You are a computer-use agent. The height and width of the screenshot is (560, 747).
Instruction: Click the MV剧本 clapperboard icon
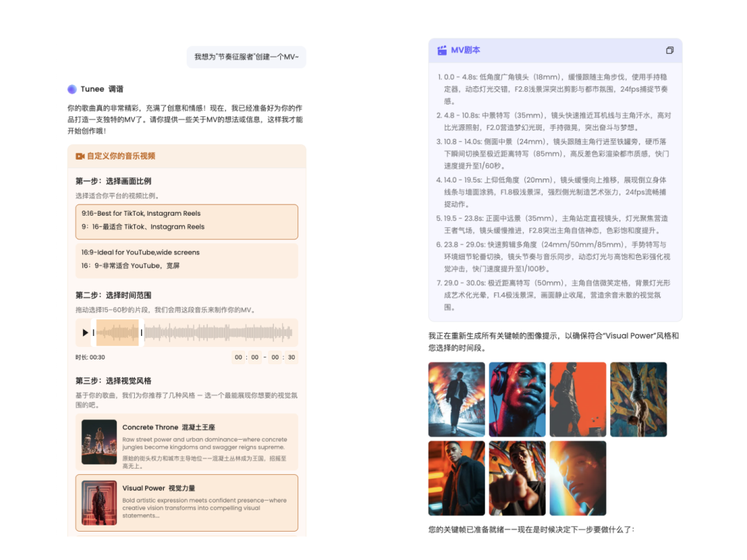[442, 50]
